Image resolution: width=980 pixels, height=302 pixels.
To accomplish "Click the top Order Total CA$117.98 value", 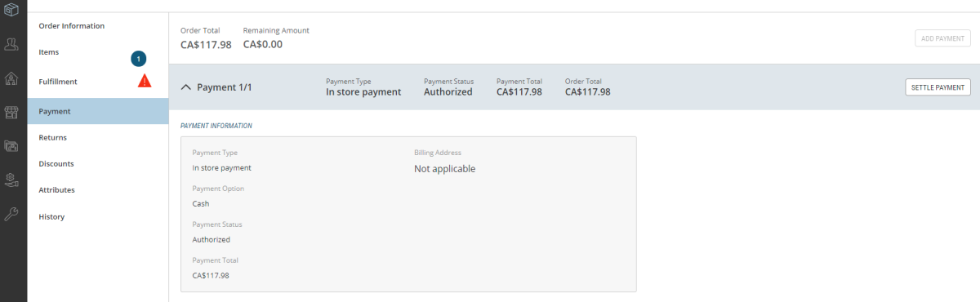I will (x=206, y=45).
